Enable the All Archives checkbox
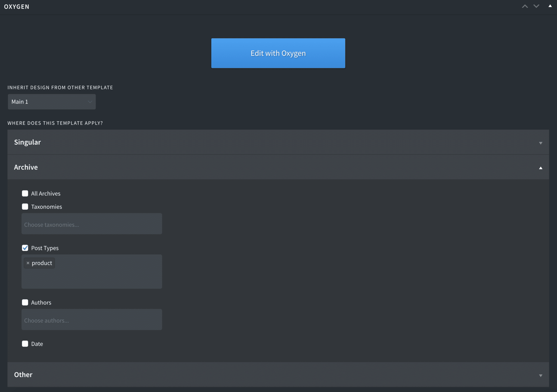This screenshot has height=392, width=557. tap(25, 193)
